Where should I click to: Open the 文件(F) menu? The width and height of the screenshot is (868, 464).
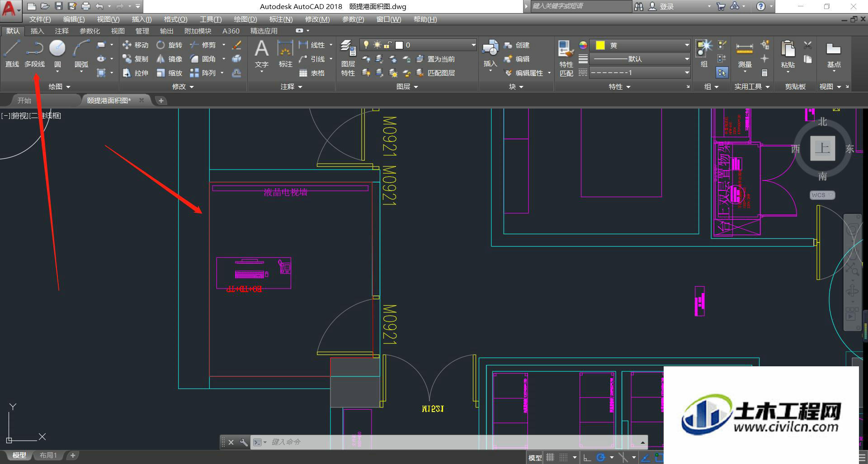point(40,19)
